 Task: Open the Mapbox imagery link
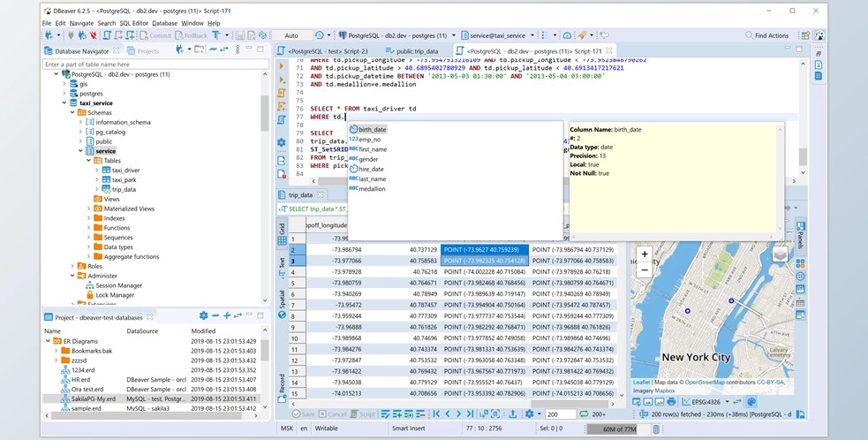click(665, 391)
